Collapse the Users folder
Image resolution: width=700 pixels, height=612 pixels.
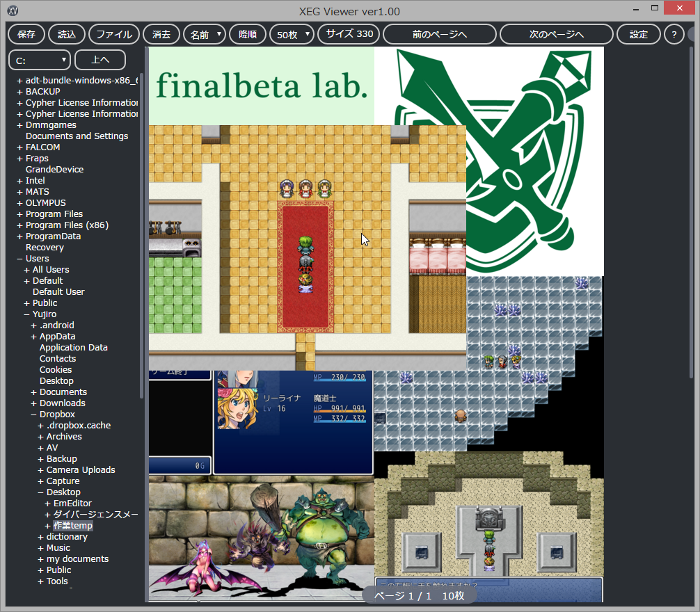point(19,259)
